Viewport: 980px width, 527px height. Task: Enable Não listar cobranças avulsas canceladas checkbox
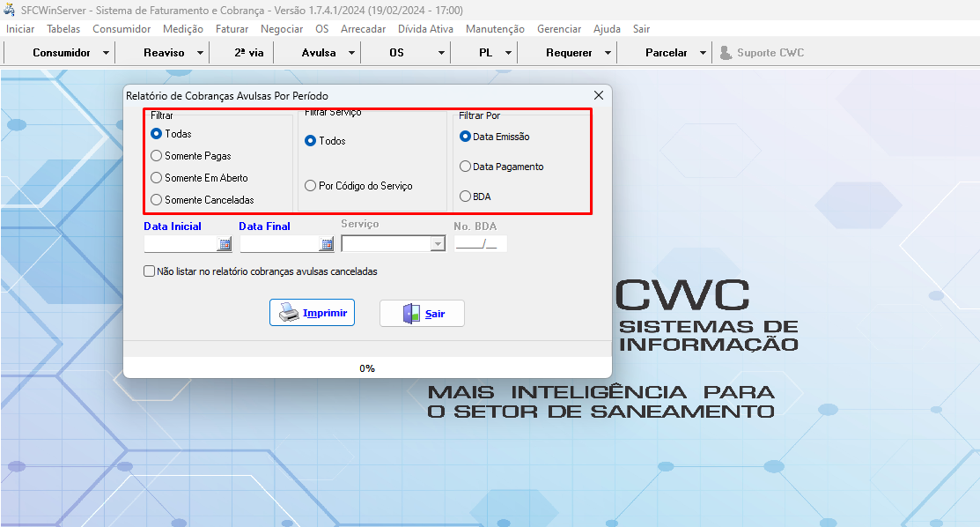click(x=149, y=271)
